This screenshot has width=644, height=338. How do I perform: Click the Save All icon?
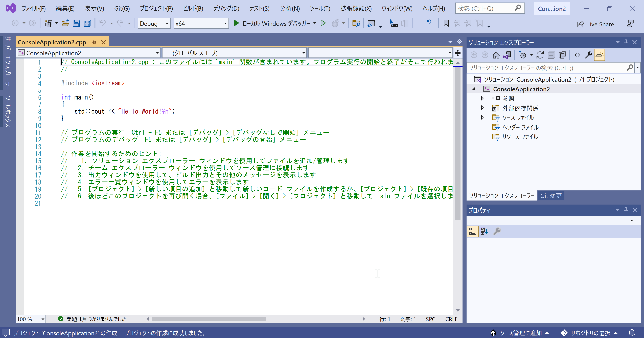pos(87,24)
